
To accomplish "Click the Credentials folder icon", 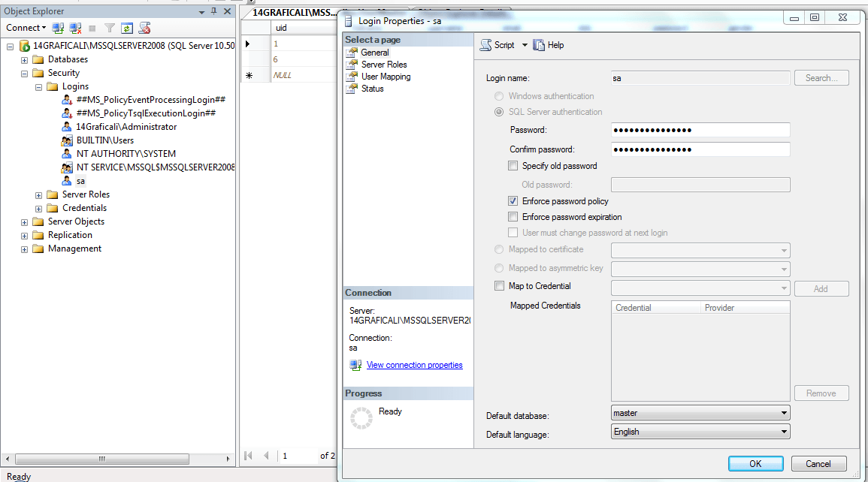I will (53, 208).
